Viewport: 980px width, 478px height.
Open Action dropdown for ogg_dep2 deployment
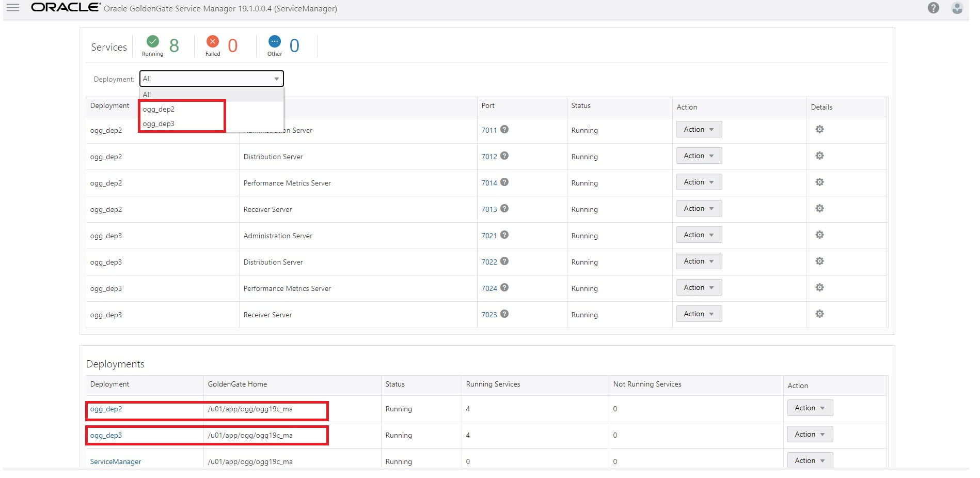(x=810, y=408)
